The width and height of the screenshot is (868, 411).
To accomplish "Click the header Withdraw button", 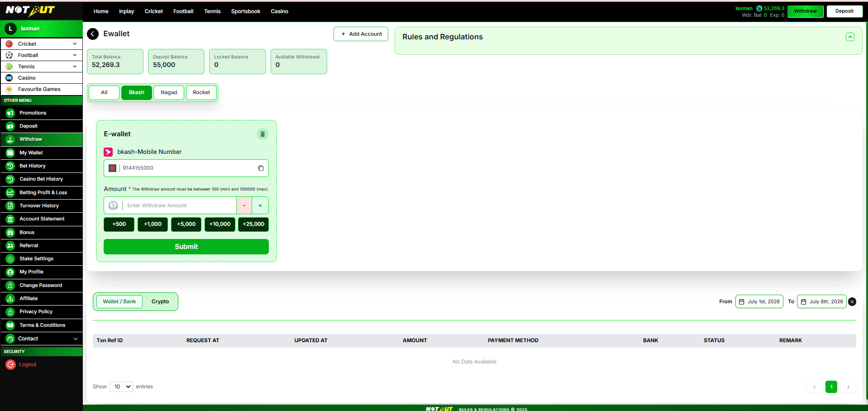I will click(805, 11).
